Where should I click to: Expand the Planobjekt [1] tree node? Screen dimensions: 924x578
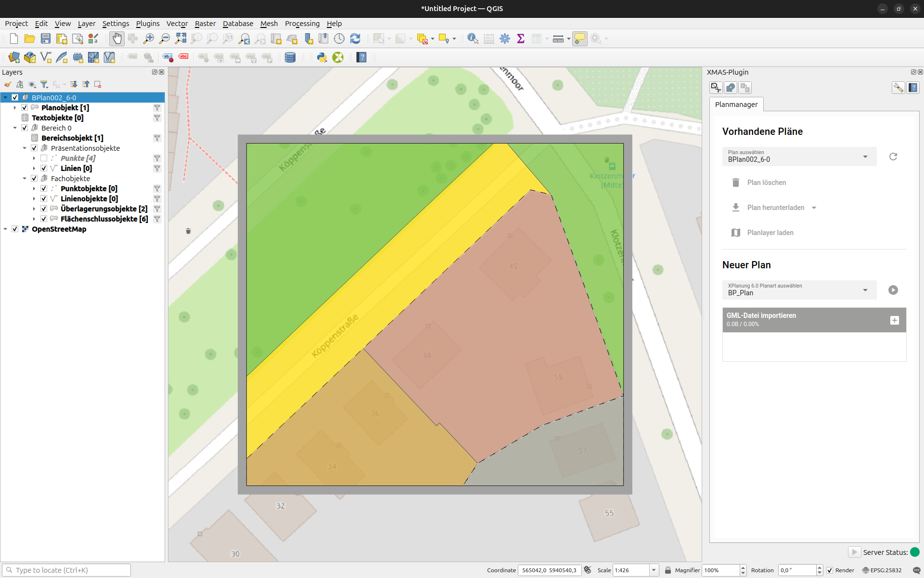15,107
